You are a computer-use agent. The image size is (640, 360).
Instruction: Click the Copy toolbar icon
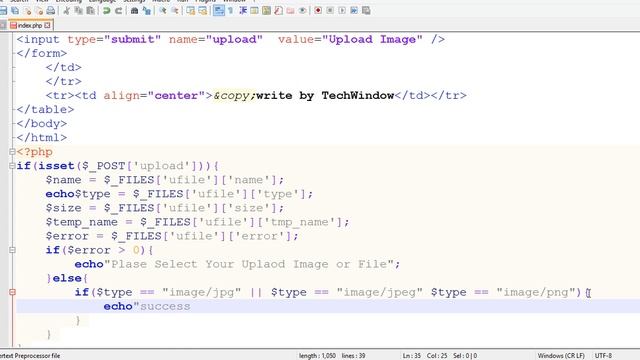coord(78,11)
